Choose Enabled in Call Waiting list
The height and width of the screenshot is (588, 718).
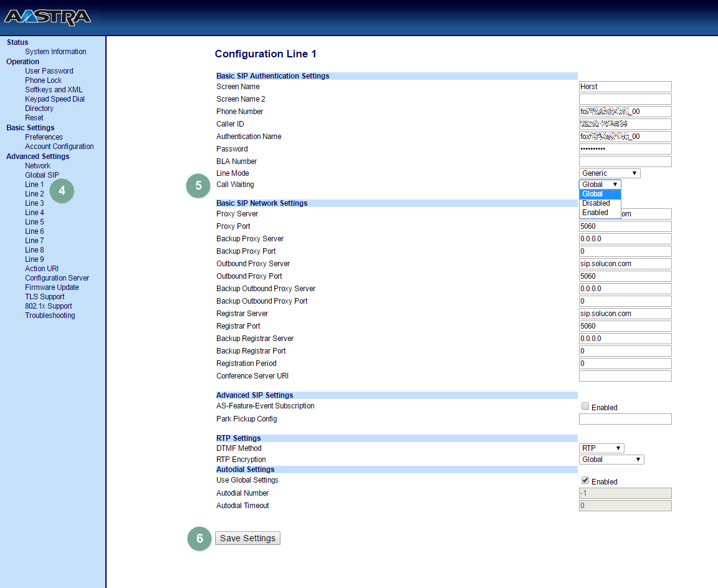(x=595, y=213)
